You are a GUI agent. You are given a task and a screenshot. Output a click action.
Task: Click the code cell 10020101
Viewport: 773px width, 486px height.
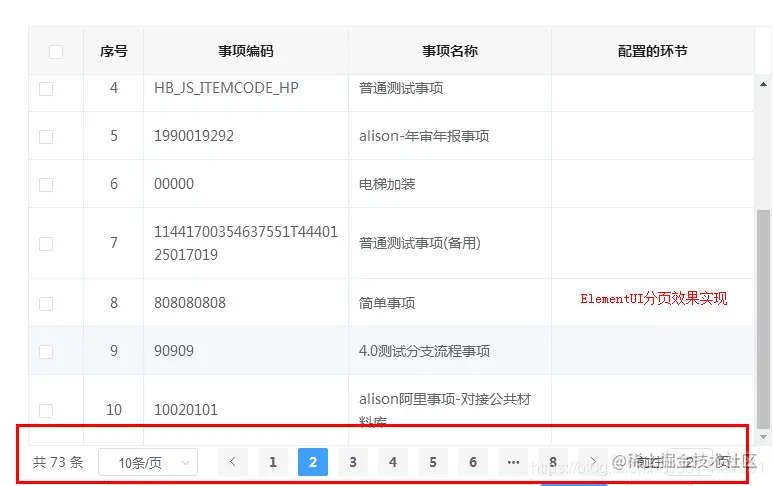pos(186,410)
